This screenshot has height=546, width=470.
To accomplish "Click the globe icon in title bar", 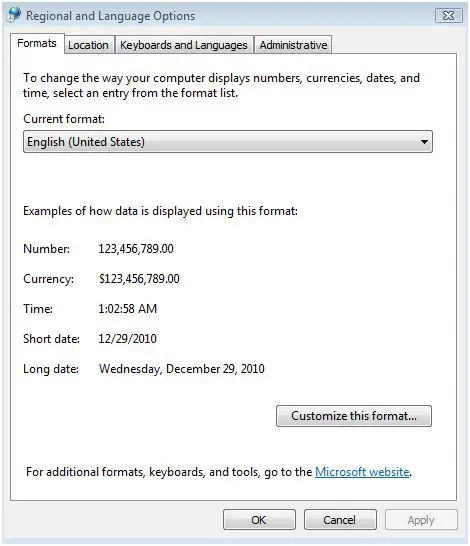I will [x=14, y=15].
